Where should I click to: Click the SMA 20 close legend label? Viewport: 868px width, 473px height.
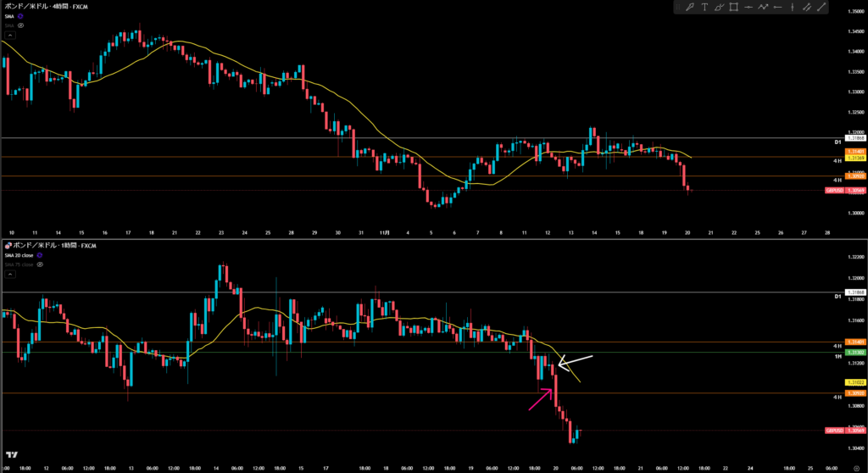(20, 254)
